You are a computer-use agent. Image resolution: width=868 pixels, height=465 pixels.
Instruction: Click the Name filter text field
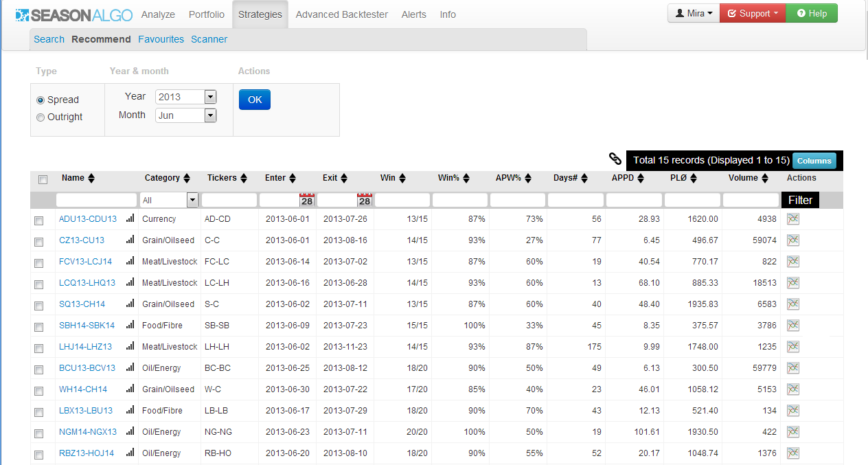click(96, 200)
